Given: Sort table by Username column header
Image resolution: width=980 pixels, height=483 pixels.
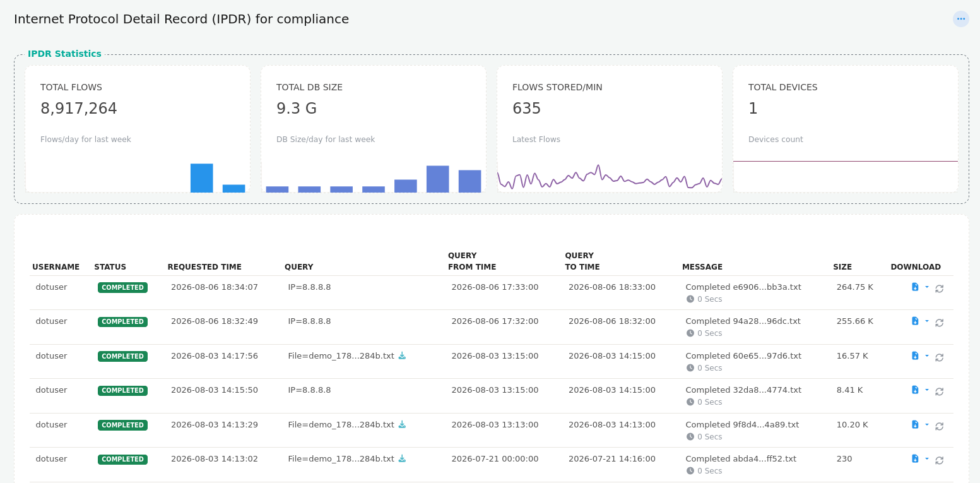Looking at the screenshot, I should click(56, 267).
